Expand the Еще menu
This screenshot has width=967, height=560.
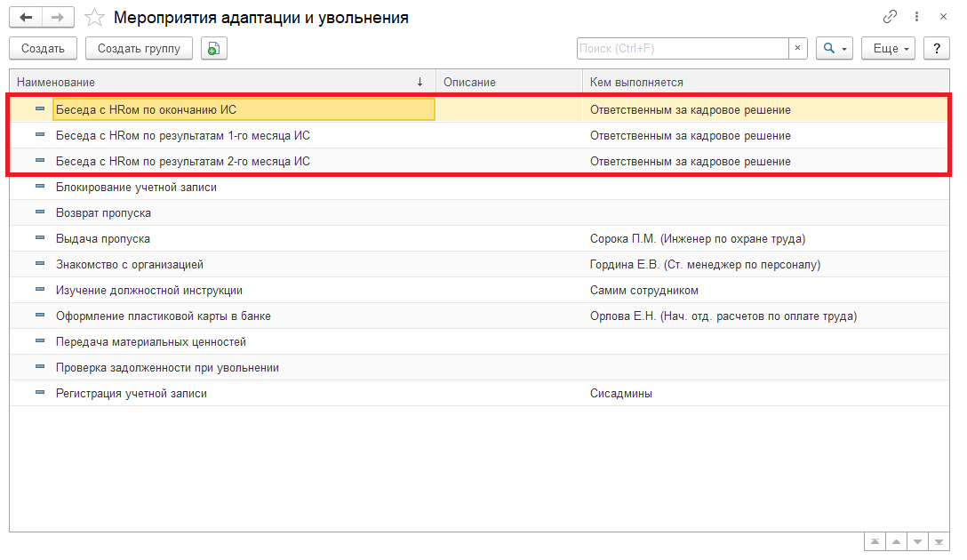(889, 49)
